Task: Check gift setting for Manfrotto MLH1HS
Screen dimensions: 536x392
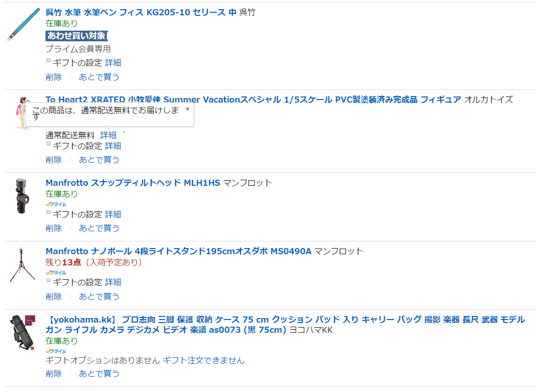Action: (49, 212)
